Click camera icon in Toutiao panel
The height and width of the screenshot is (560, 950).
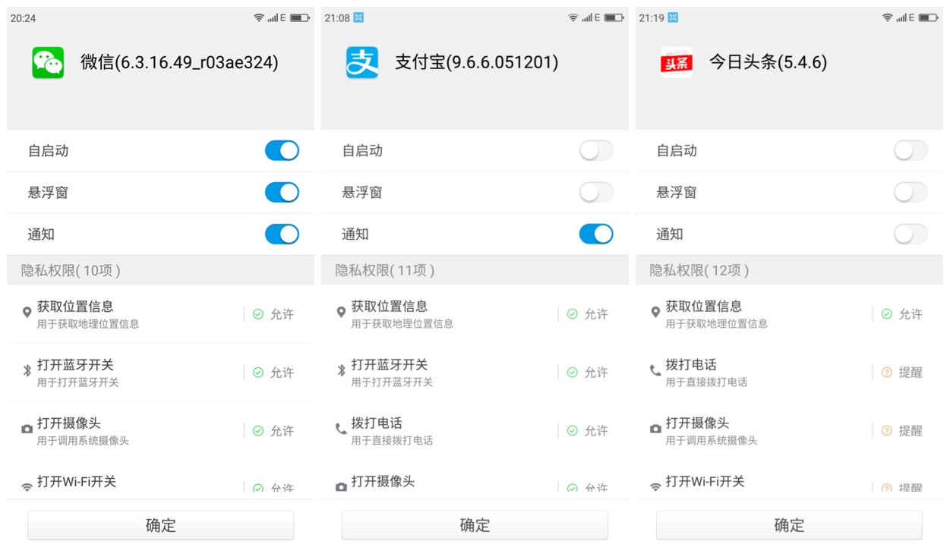[655, 429]
